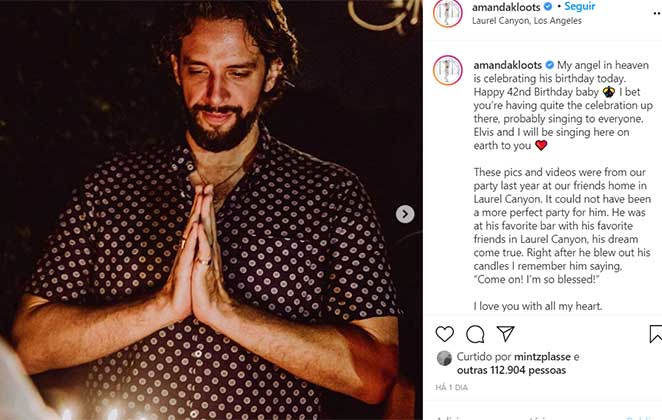This screenshot has height=420, width=662.
Task: Open the amandakloots username in the post header
Action: pyautogui.click(x=506, y=7)
